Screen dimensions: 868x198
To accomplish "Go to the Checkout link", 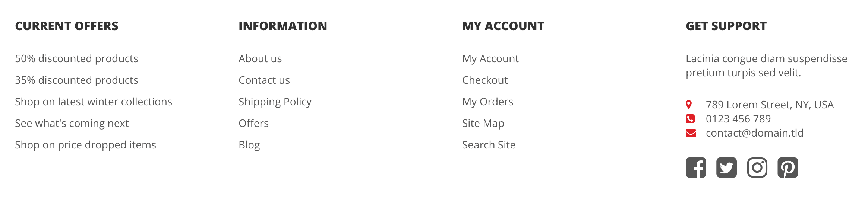I will (x=485, y=80).
